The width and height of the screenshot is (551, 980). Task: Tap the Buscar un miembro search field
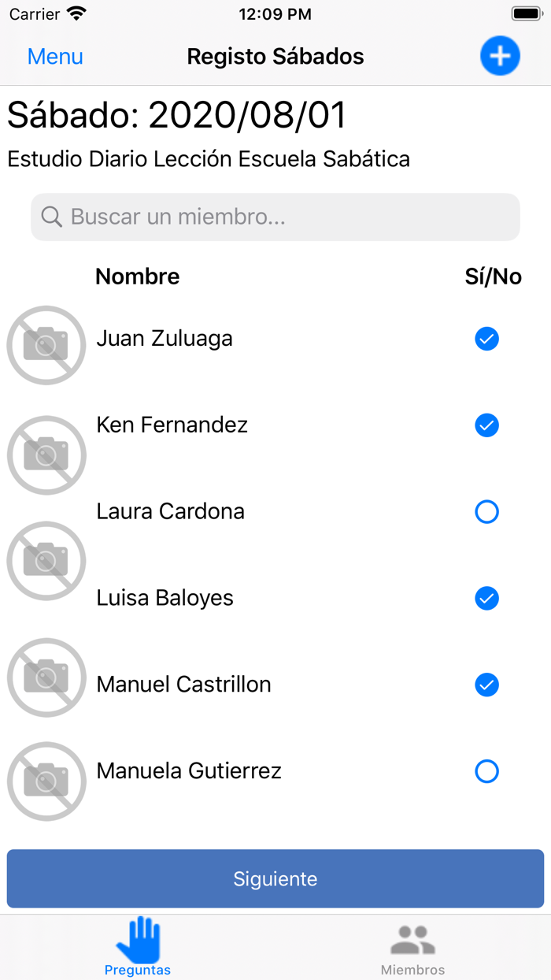275,217
